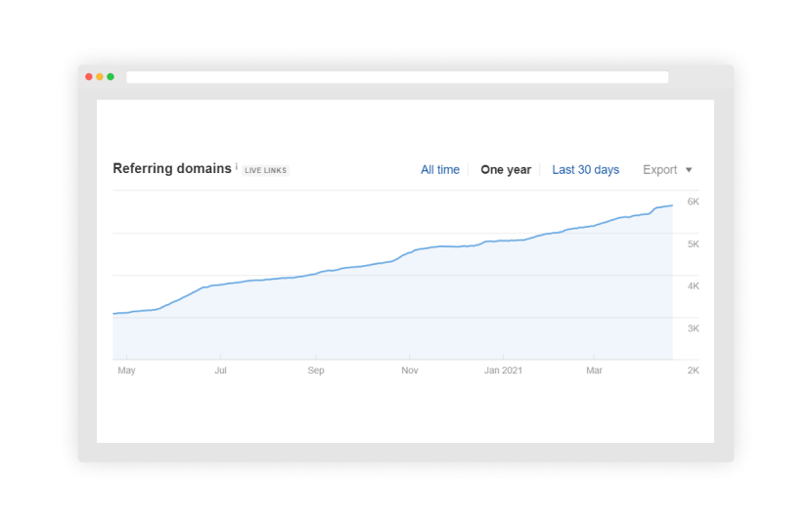Click the 6K label on the y-axis
The width and height of the screenshot is (812, 527).
pos(693,201)
